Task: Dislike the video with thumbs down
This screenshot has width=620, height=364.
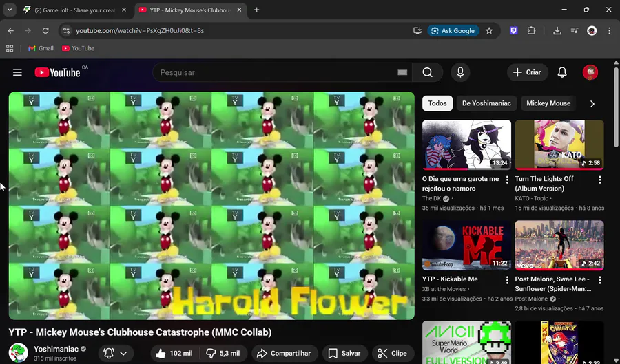Action: click(223, 354)
